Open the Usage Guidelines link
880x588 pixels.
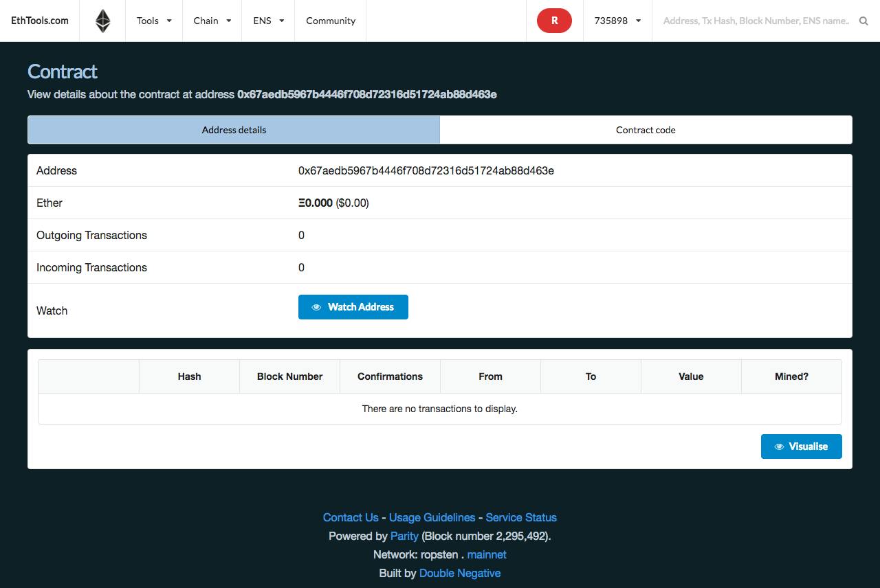[x=432, y=517]
